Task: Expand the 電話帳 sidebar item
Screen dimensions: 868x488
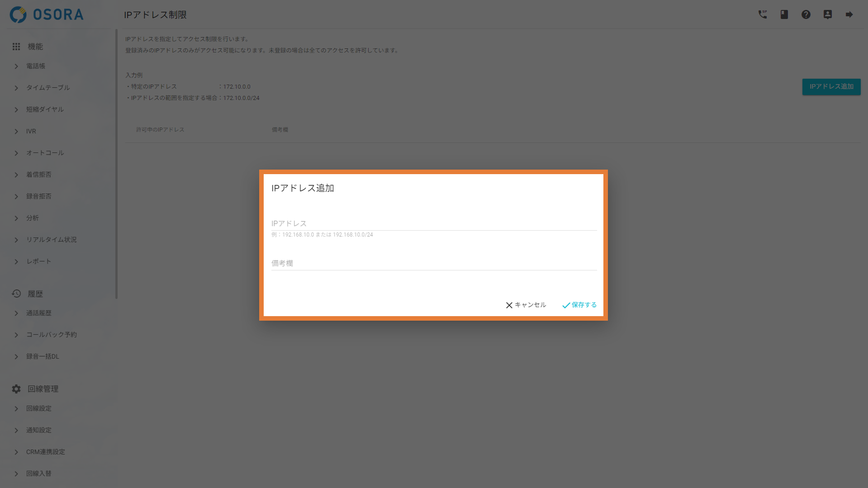Action: (36, 66)
